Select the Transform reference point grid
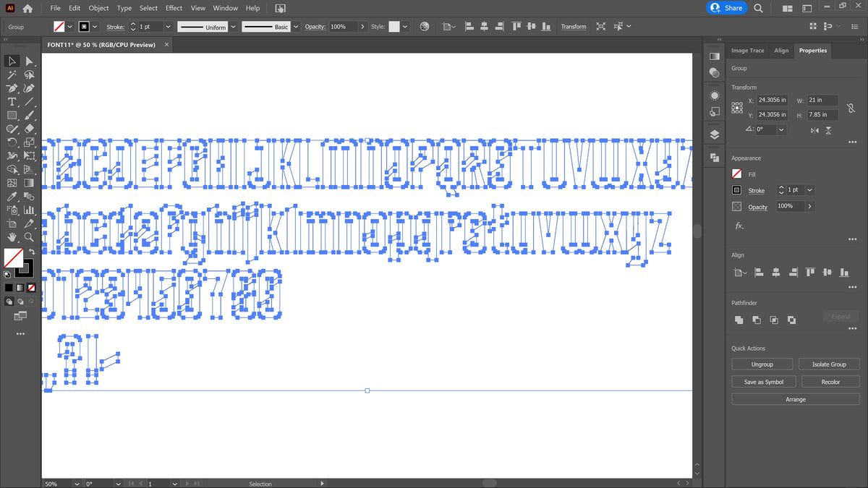Viewport: 868px width, 488px height. [x=737, y=107]
